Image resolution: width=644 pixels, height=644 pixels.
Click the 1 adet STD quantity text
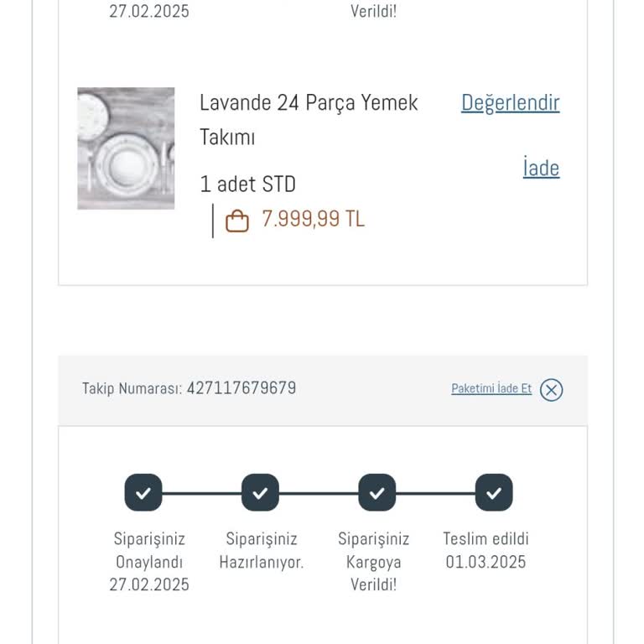click(247, 184)
